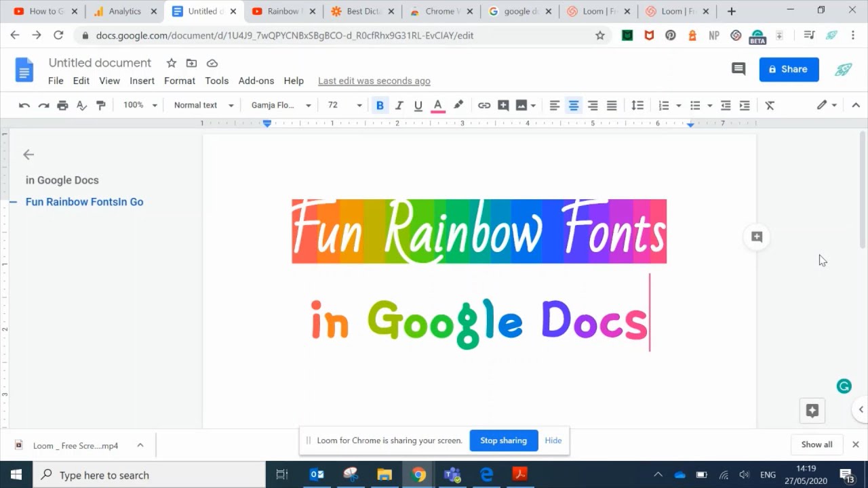The height and width of the screenshot is (488, 868).
Task: Open the highlight color picker
Action: click(458, 105)
